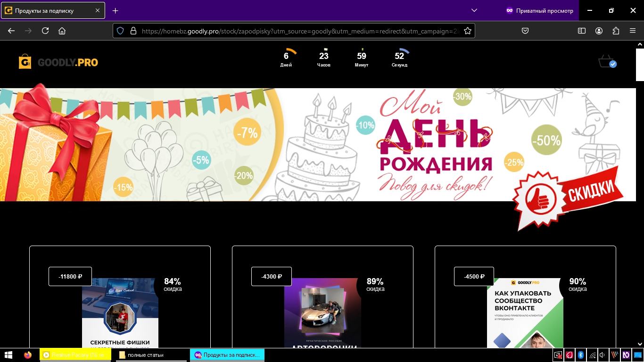Click the 89% скидка badge
This screenshot has height=362, width=644.
[x=375, y=285]
